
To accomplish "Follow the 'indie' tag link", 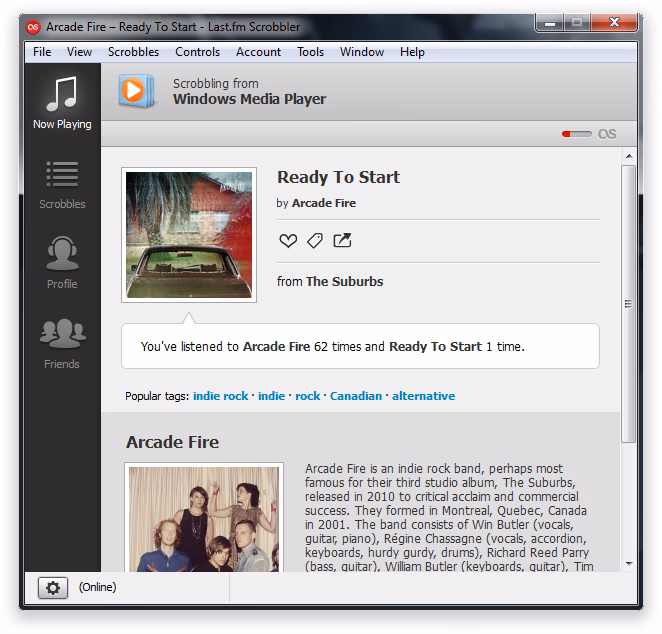I will click(271, 396).
